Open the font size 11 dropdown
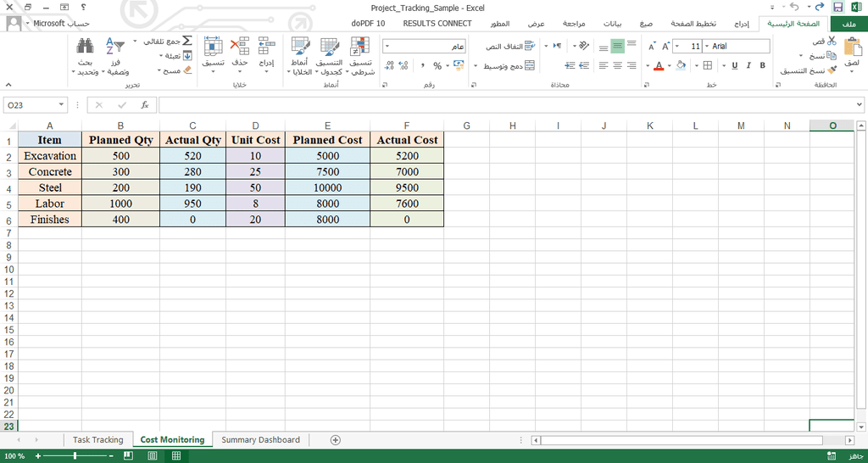The width and height of the screenshot is (868, 463). point(677,46)
